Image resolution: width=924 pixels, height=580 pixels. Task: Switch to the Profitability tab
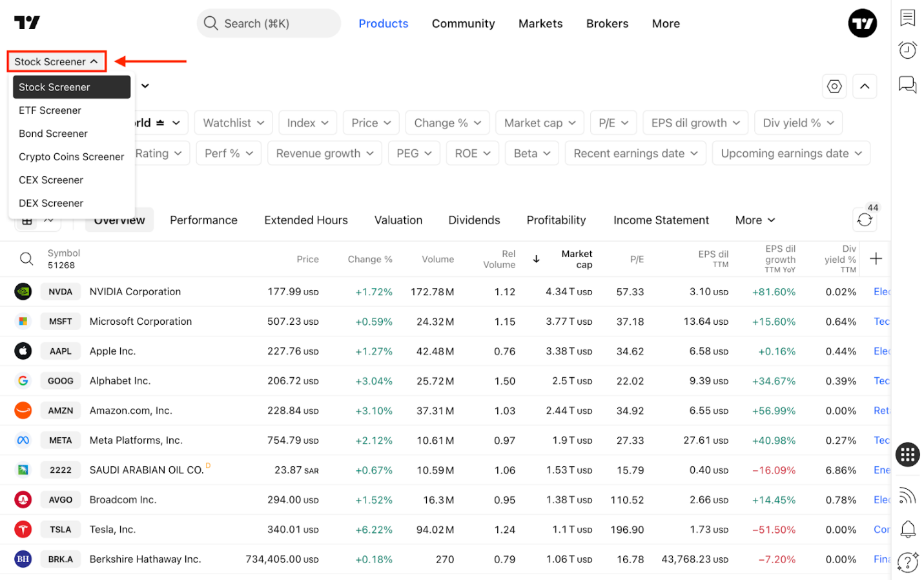point(556,220)
